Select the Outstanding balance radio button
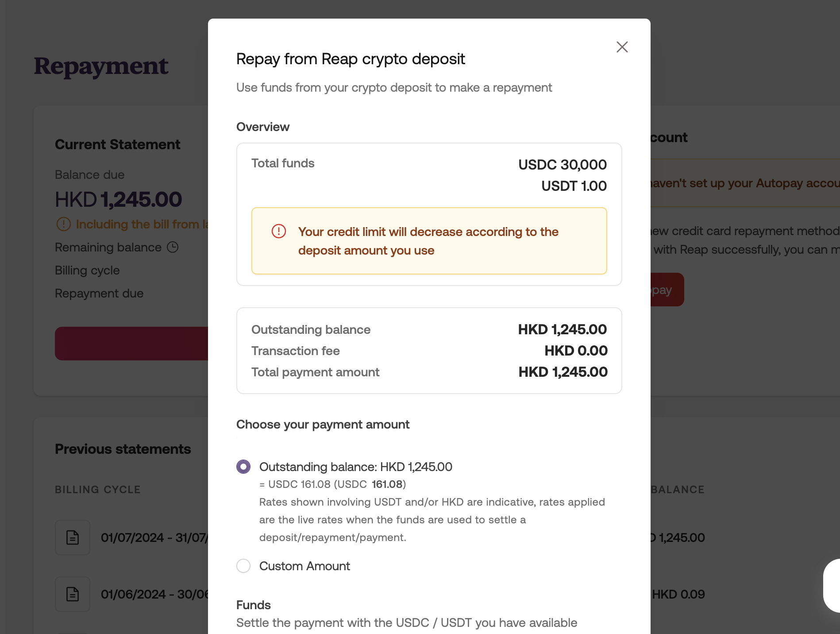Screen dimensions: 840x634 [x=243, y=467]
